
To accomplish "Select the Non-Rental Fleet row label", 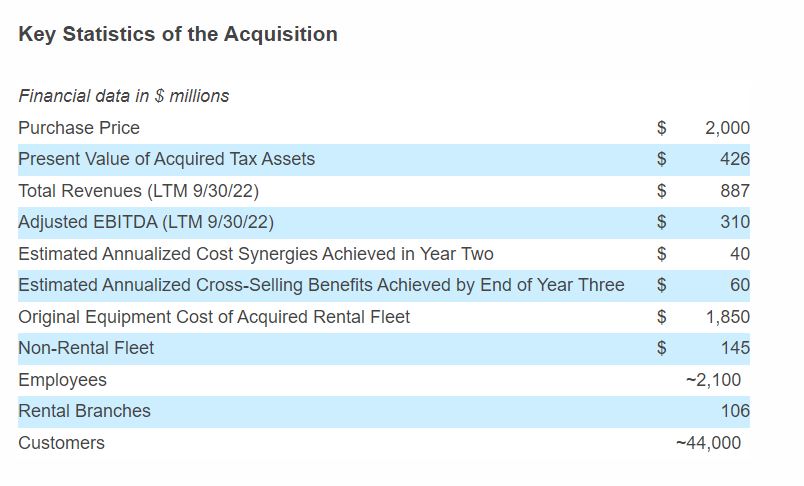I will point(86,348).
